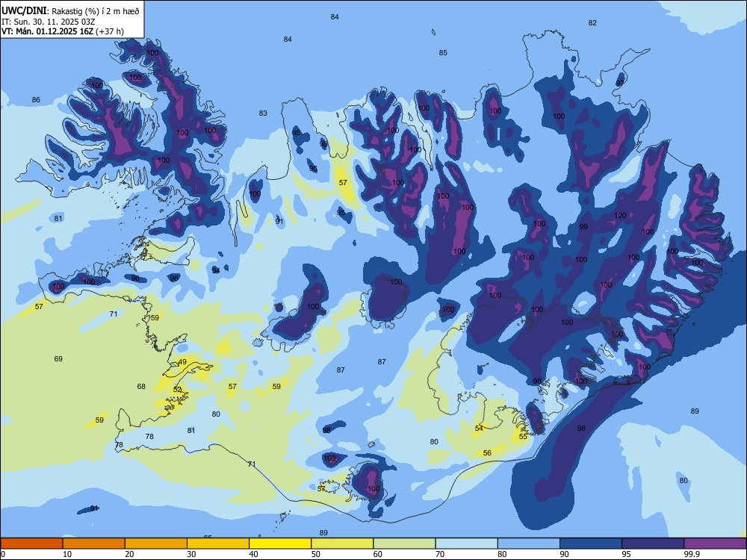Click the humidity value "49" on the map
Image resolution: width=747 pixels, height=560 pixels.
click(182, 362)
